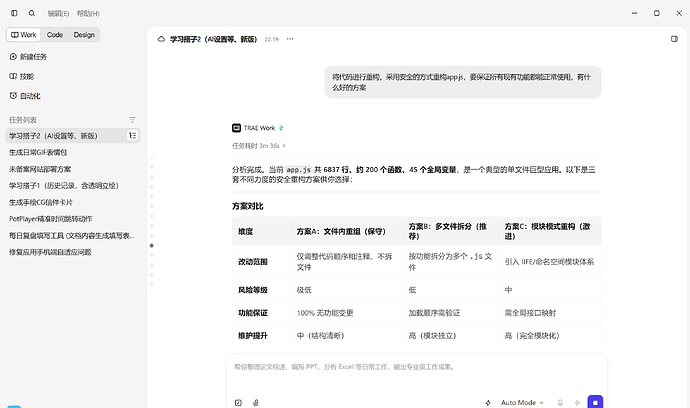Screen dimensions: 690x408
Task: Click the list icon on 学习搭子2 row
Action: (132, 136)
